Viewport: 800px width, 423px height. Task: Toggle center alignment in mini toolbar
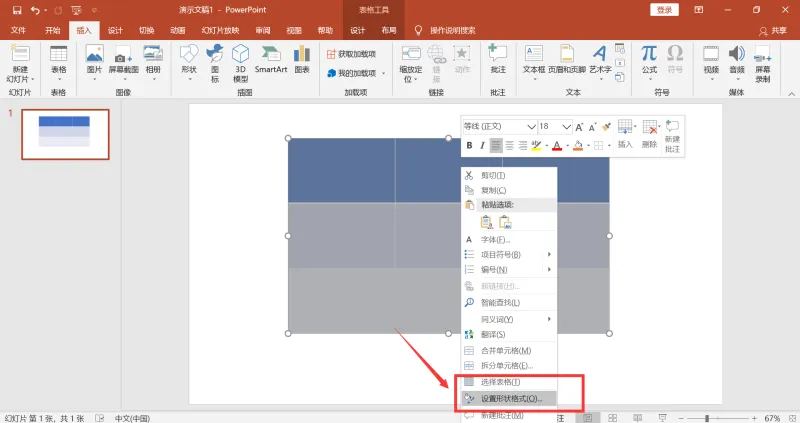510,146
